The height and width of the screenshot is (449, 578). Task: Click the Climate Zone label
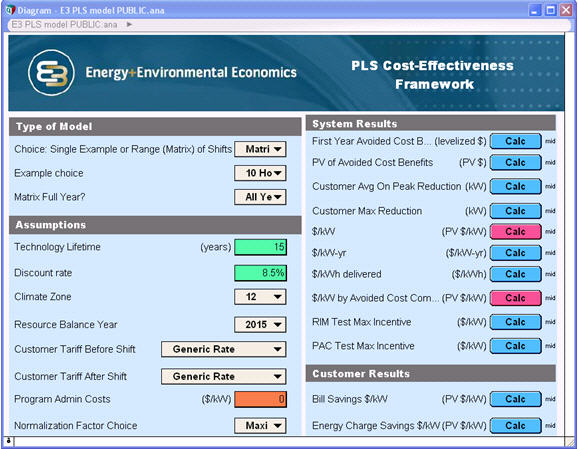43,297
